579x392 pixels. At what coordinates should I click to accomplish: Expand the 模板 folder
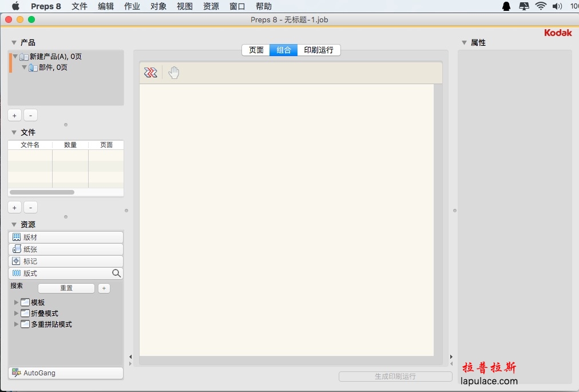coord(16,303)
